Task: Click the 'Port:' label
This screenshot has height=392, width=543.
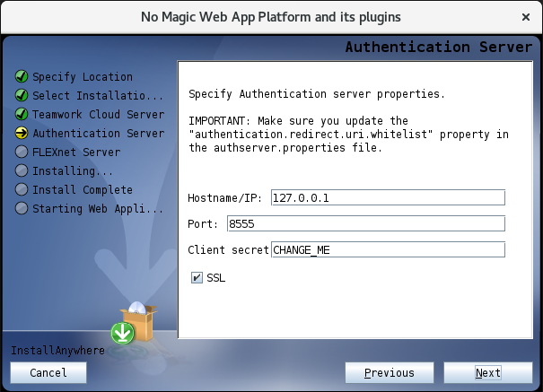Action: 203,224
